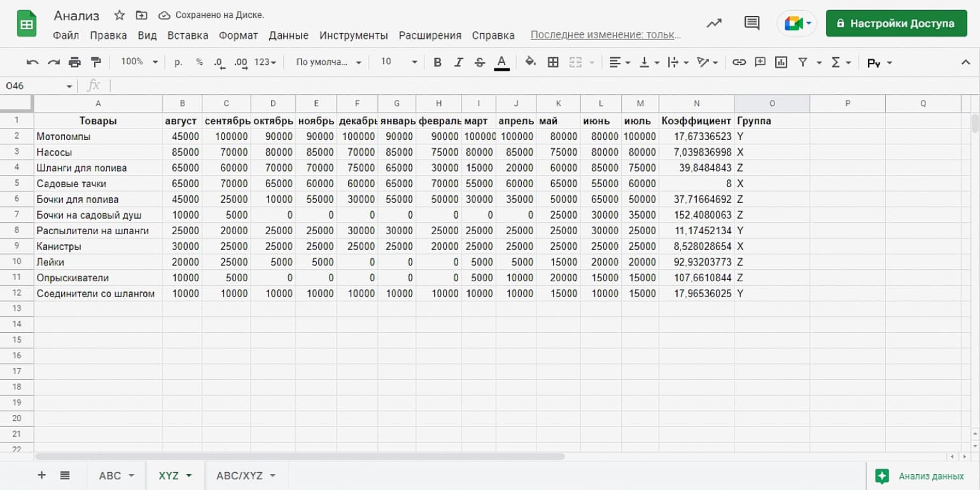Insert a link using chain icon
980x490 pixels.
tap(739, 62)
